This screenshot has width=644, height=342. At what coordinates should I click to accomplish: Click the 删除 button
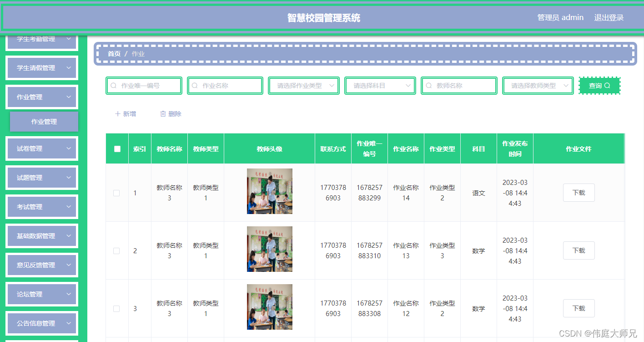171,114
